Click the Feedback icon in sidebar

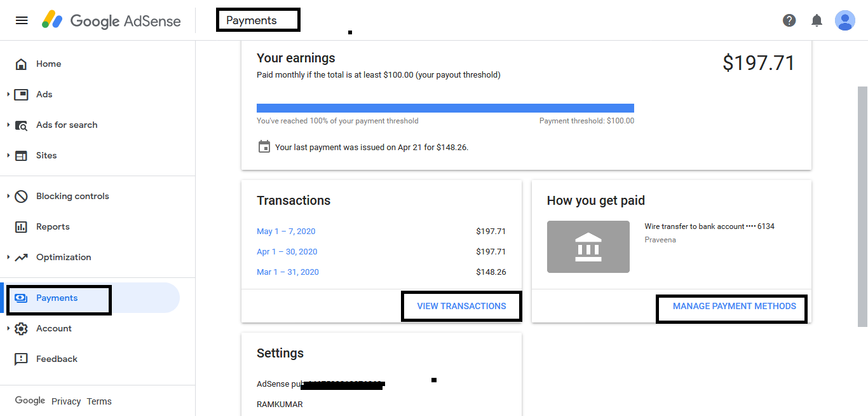pos(21,359)
